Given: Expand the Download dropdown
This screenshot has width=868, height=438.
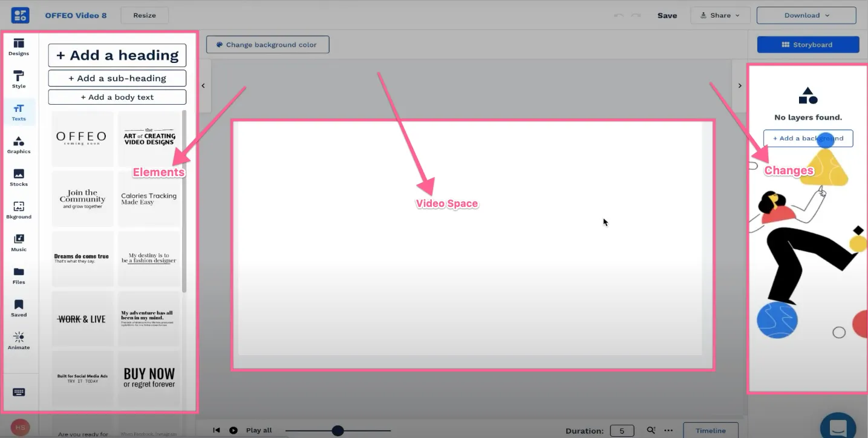Looking at the screenshot, I should [806, 15].
